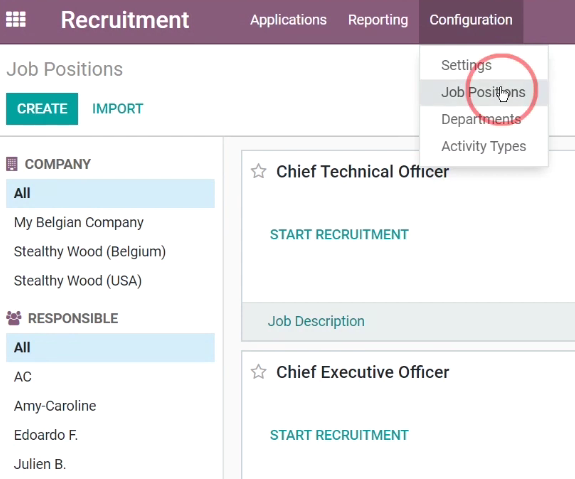Start recruitment for Chief Technical Officer
This screenshot has width=575, height=479.
pyautogui.click(x=339, y=234)
